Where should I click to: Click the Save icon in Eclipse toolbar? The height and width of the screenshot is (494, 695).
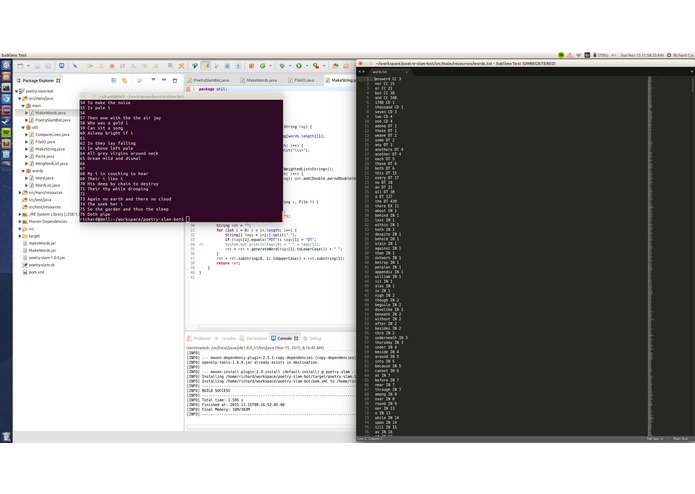[38, 66]
